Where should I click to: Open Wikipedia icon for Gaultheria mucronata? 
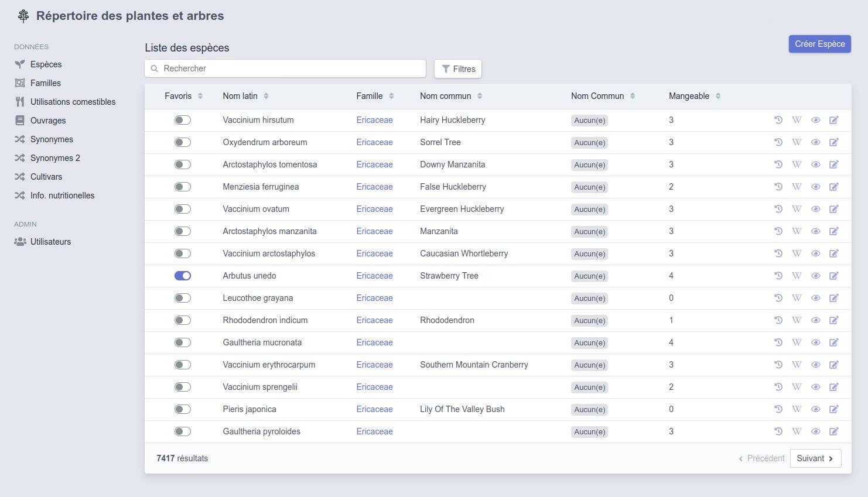click(x=797, y=342)
